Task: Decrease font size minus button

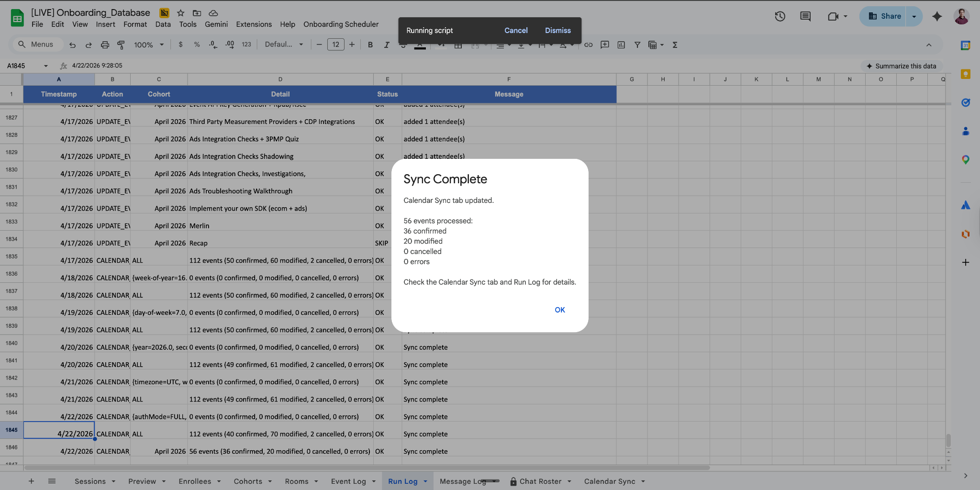Action: (x=319, y=45)
